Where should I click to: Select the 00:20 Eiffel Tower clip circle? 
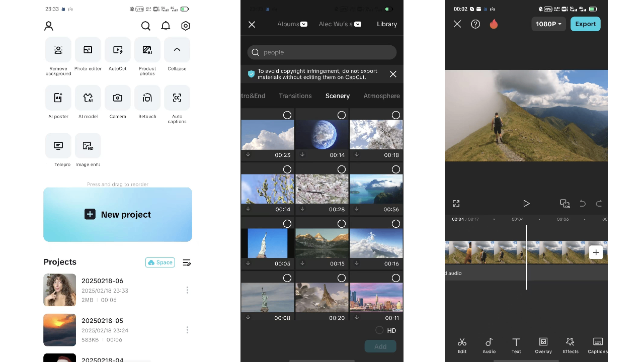pyautogui.click(x=342, y=278)
